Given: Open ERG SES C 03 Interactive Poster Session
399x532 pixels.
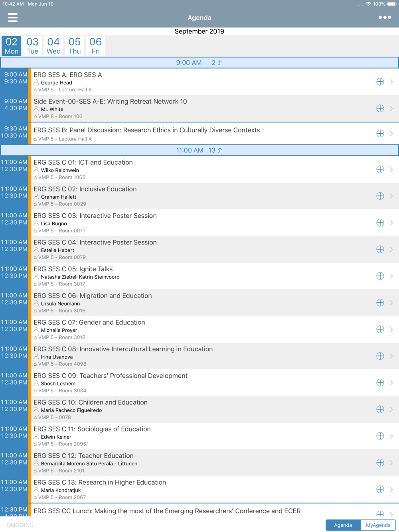Looking at the screenshot, I should (x=199, y=223).
